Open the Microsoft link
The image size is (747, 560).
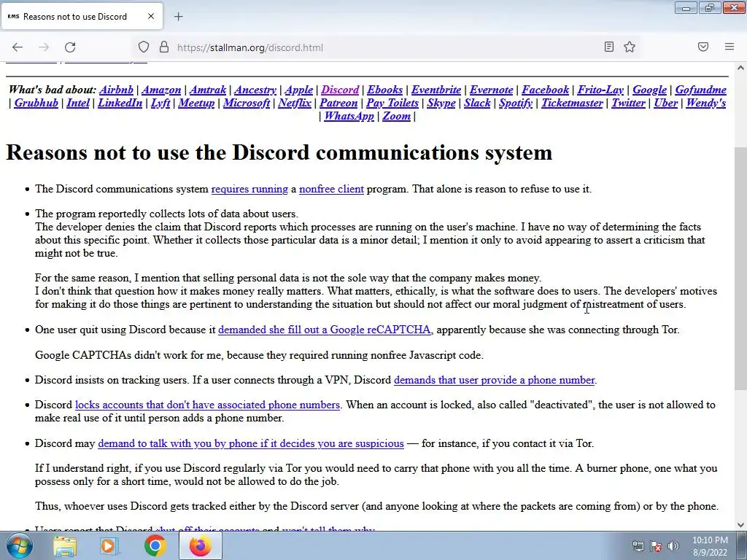[247, 103]
